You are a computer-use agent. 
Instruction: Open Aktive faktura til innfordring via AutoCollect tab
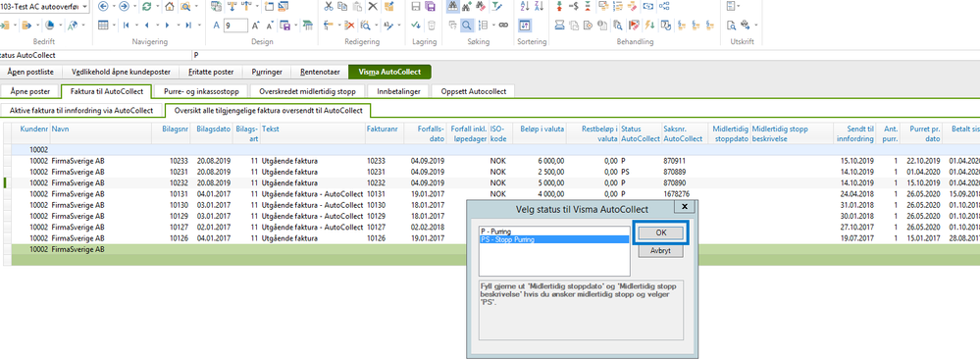(x=81, y=111)
